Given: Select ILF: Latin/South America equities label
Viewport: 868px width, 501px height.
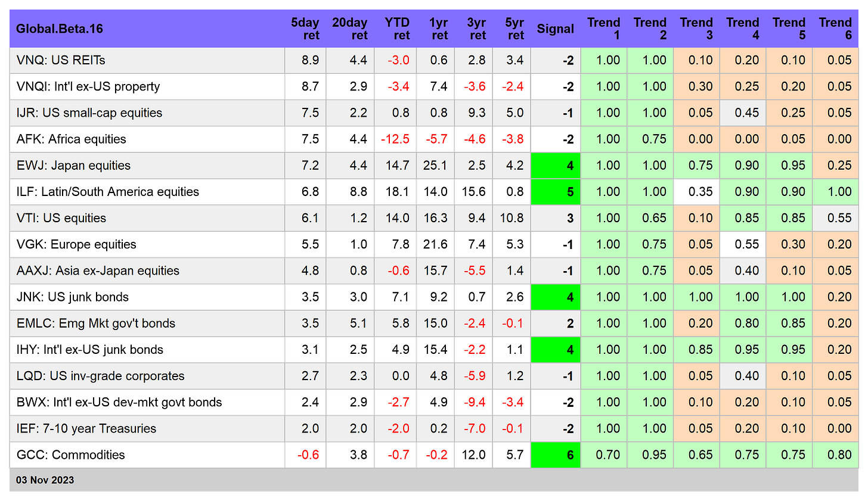Looking at the screenshot, I should [x=108, y=192].
